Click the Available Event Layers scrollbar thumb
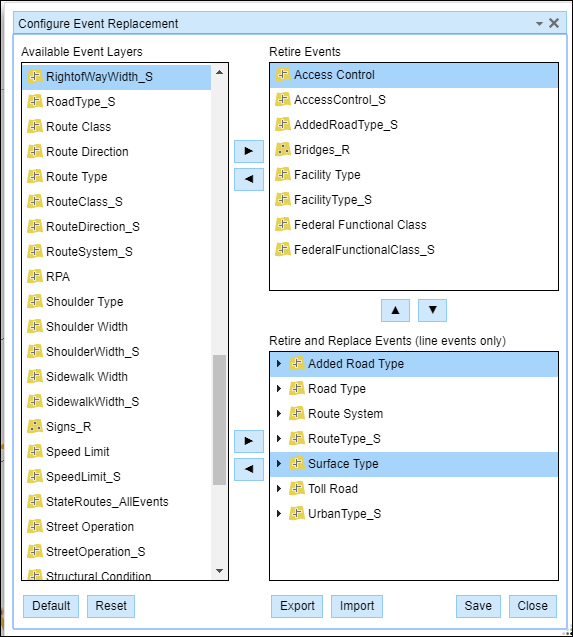Screen dimensions: 573x637 [219, 420]
